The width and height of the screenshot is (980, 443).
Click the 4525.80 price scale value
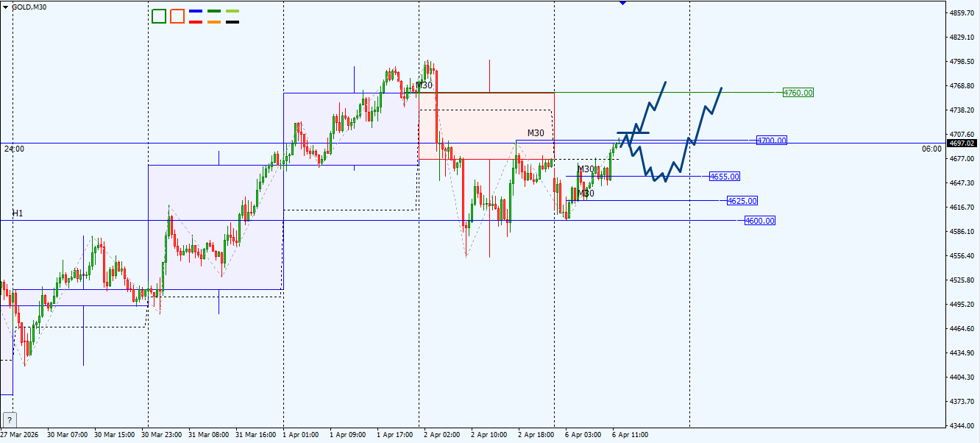[x=962, y=280]
